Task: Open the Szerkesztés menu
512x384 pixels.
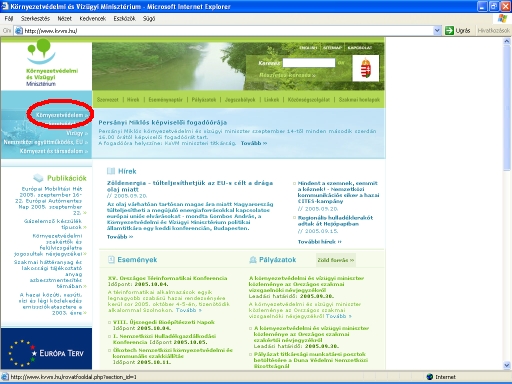Action: pyautogui.click(x=35, y=19)
